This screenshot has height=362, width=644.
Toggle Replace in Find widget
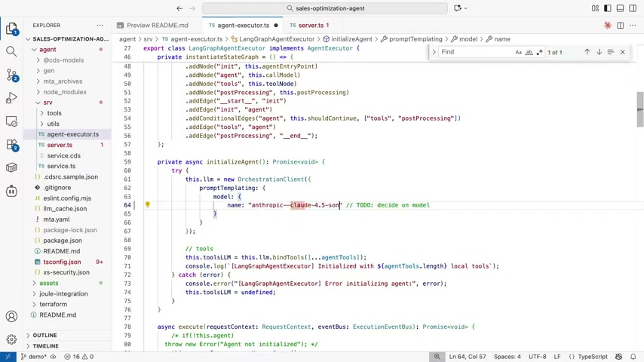[x=434, y=52]
